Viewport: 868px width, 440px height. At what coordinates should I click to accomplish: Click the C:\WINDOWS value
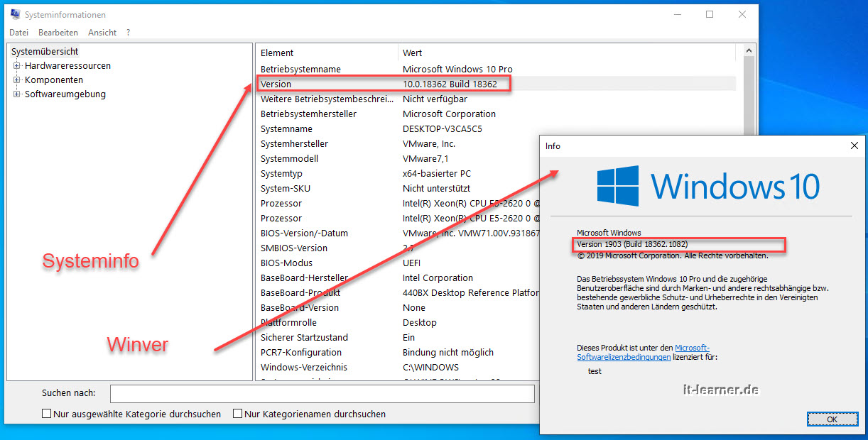pyautogui.click(x=431, y=368)
